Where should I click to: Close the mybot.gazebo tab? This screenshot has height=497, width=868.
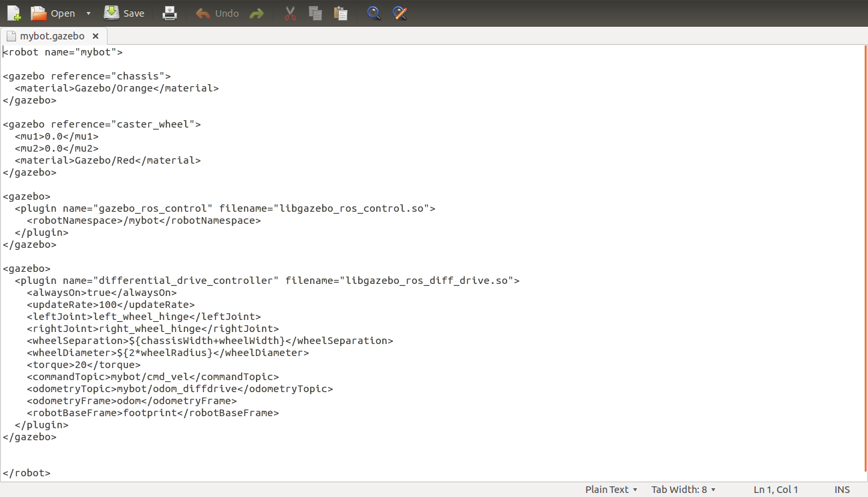[96, 36]
